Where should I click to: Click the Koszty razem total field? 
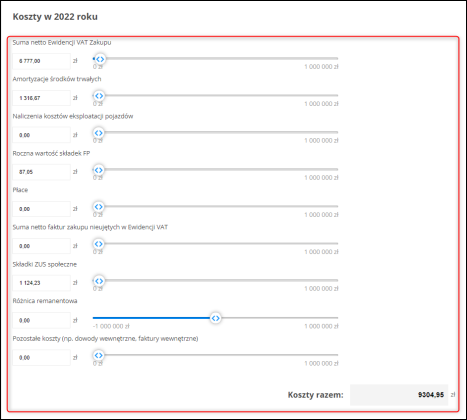(x=399, y=395)
